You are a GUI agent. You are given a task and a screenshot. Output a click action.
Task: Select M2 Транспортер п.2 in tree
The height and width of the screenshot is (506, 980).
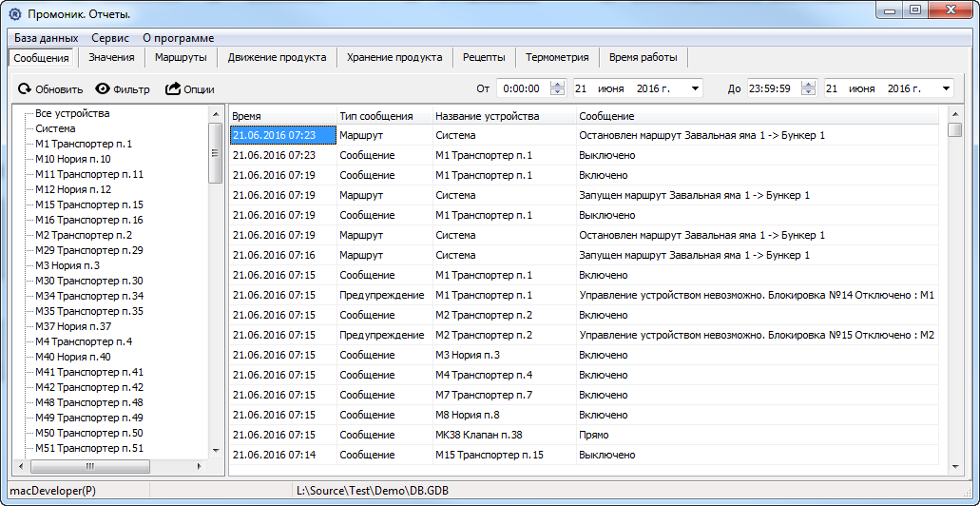tap(84, 235)
